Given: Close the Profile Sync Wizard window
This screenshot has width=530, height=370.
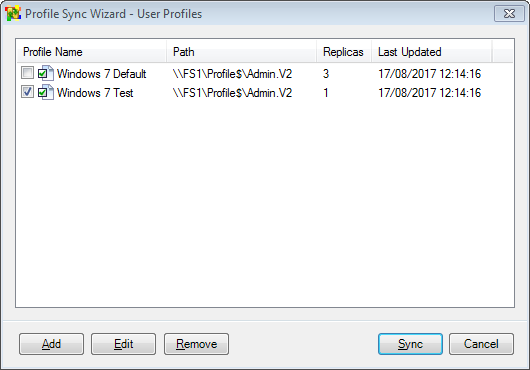Looking at the screenshot, I should 509,14.
